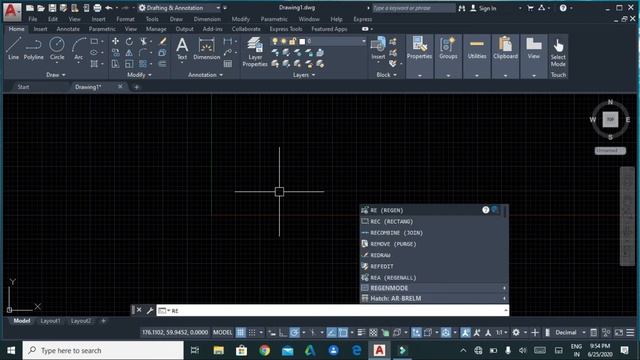Image resolution: width=640 pixels, height=360 pixels.
Task: Open the Modify menu in menu bar
Action: tap(240, 19)
